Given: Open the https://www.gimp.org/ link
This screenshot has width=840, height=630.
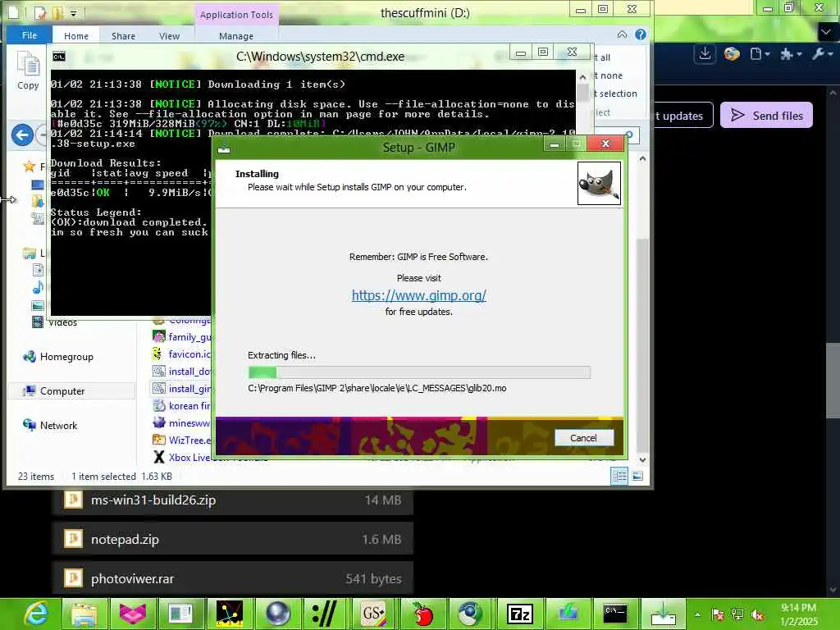Looking at the screenshot, I should point(418,295).
